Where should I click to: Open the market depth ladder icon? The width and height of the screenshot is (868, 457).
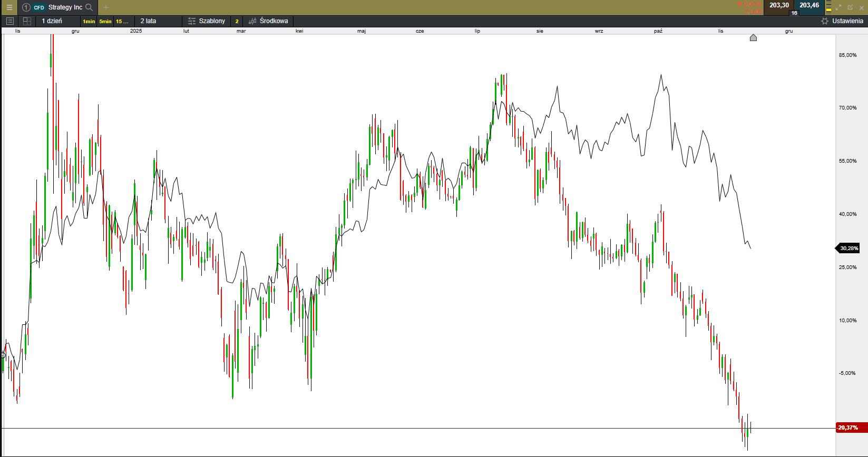828,7
